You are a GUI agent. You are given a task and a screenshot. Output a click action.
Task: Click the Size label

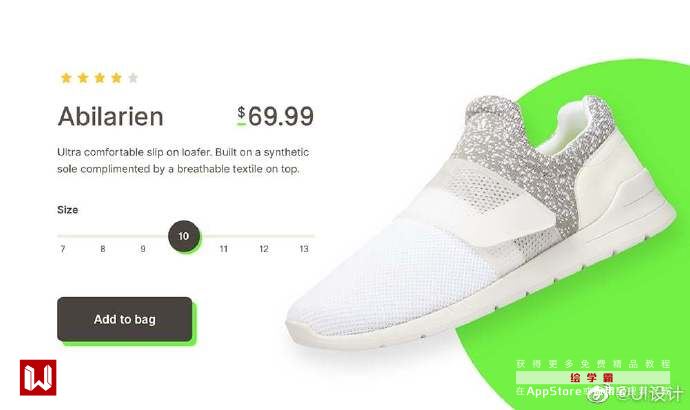(67, 210)
